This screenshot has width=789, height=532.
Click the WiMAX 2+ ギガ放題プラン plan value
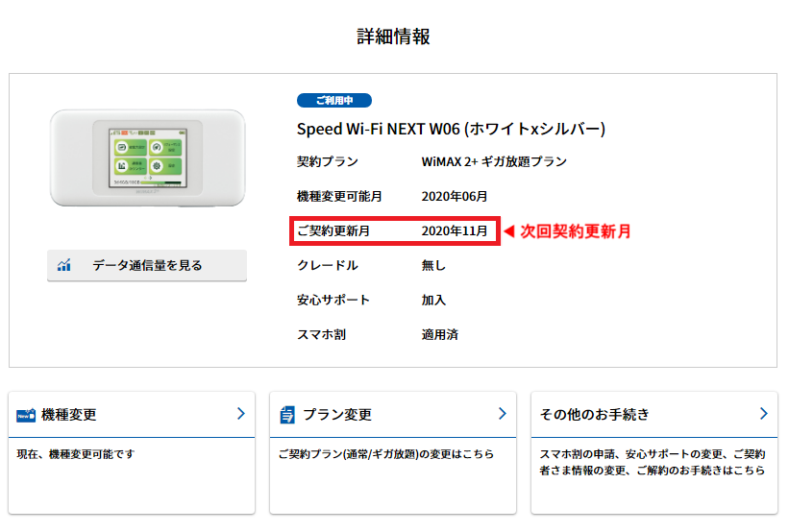(494, 161)
